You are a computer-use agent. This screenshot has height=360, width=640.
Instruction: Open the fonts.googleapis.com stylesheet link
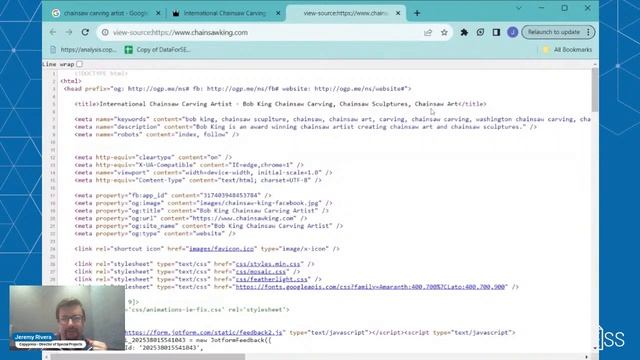pyautogui.click(x=370, y=287)
